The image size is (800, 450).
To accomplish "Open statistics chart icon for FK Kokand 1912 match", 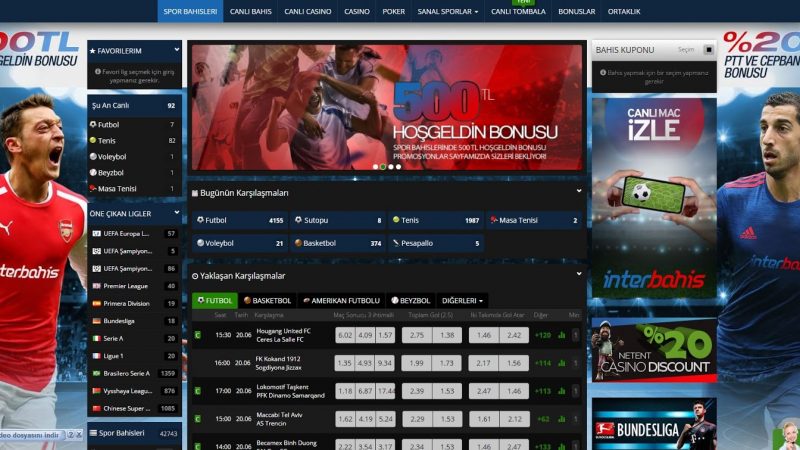I will [562, 363].
